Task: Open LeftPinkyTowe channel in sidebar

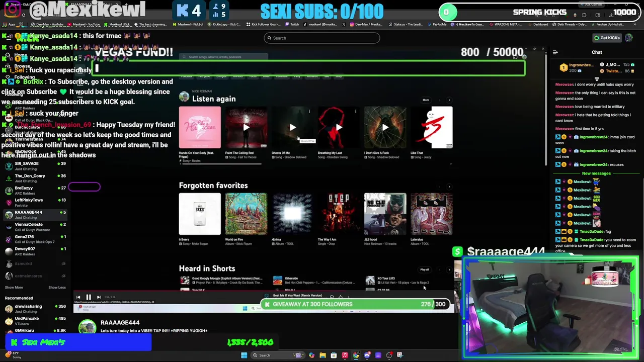Action: [35, 202]
